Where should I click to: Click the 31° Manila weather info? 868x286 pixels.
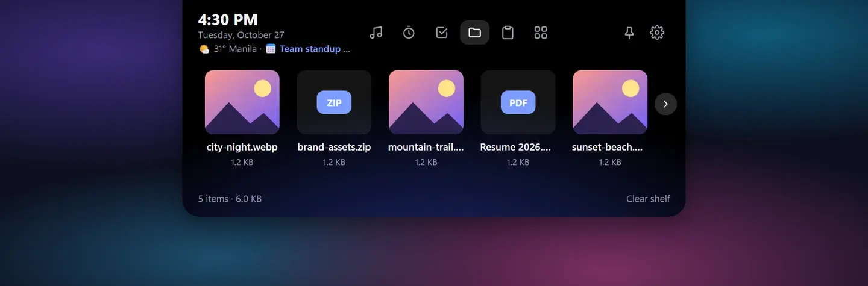[x=235, y=49]
